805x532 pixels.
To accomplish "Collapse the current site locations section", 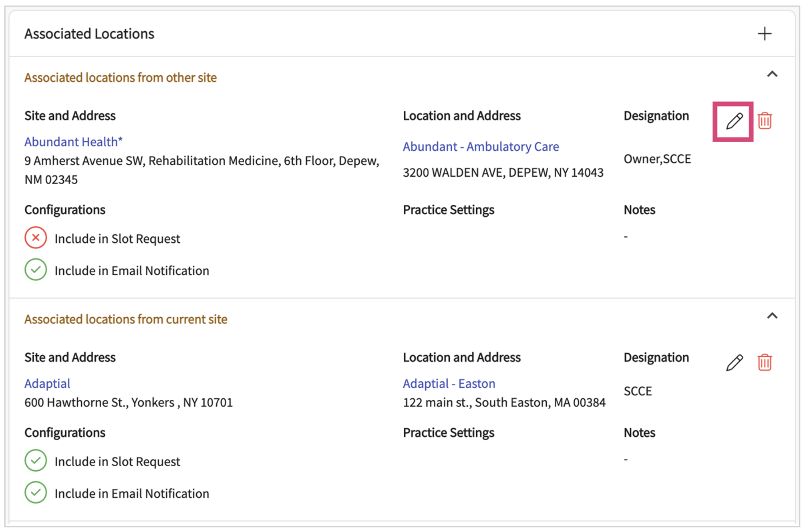I will (772, 316).
